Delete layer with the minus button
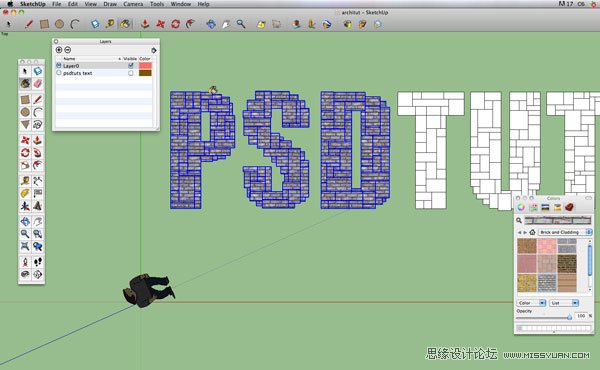The width and height of the screenshot is (600, 370). coord(68,50)
